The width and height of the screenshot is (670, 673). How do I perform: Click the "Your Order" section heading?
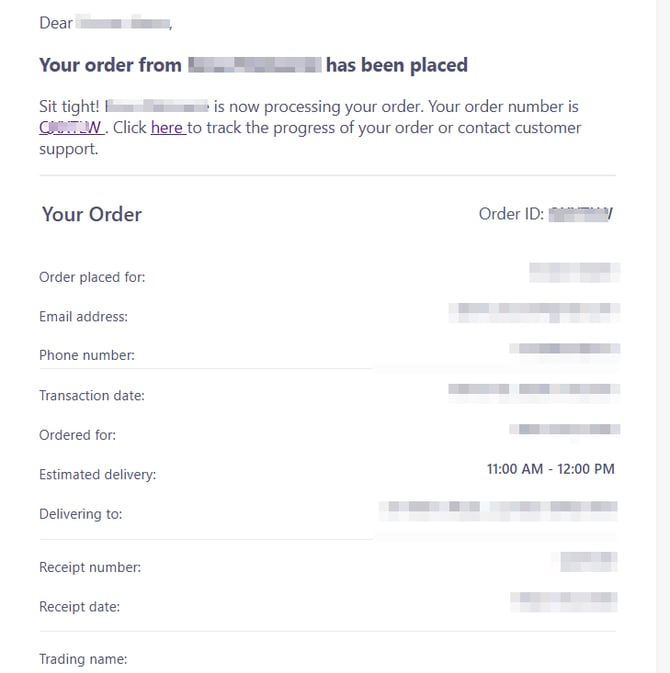92,214
